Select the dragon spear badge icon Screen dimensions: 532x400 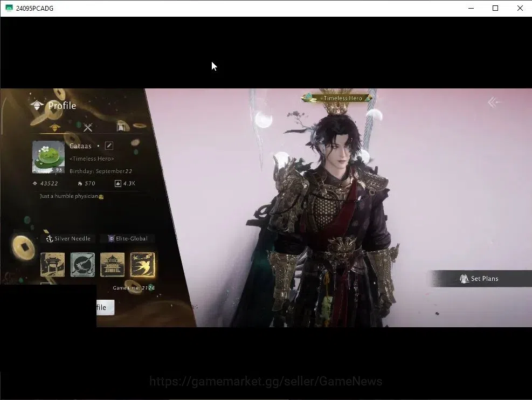(x=82, y=265)
